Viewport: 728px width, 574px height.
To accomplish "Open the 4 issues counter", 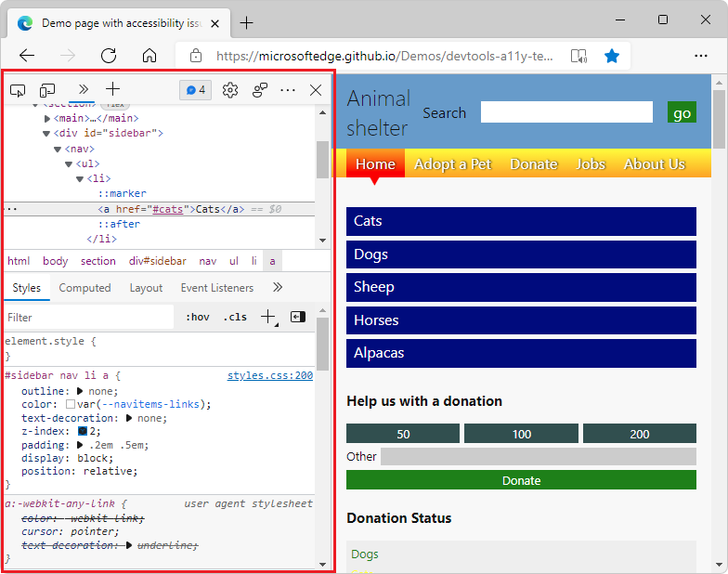I will [195, 89].
